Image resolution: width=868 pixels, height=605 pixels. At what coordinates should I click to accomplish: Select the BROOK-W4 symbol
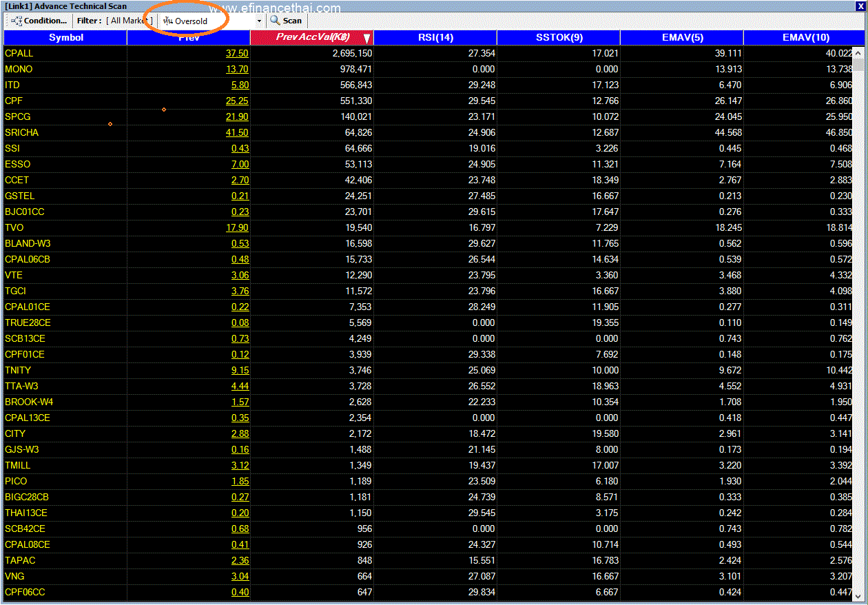pos(29,402)
